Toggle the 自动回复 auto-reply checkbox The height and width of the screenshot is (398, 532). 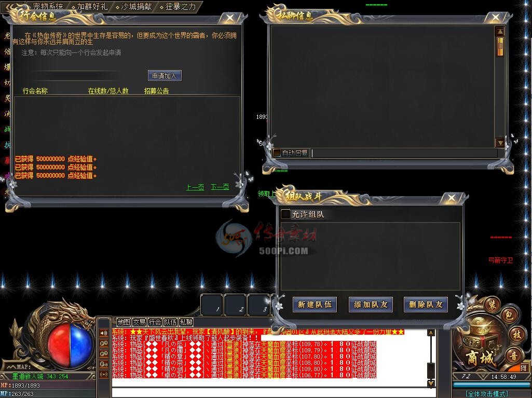[277, 153]
